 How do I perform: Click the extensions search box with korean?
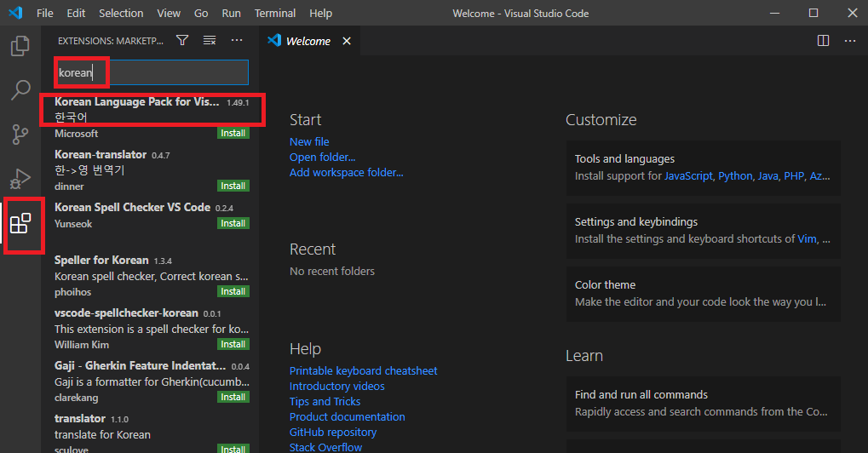coord(152,72)
